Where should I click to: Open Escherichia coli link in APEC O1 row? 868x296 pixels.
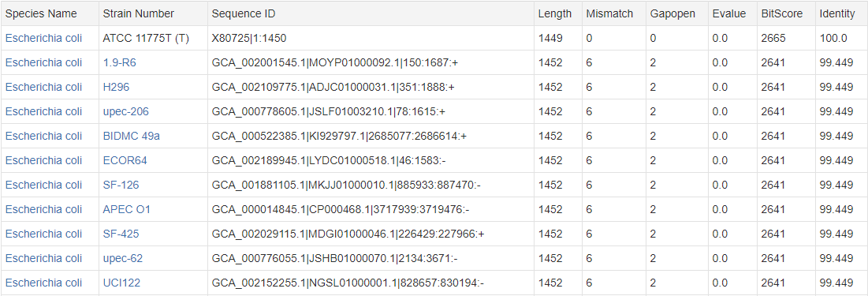[x=43, y=209]
